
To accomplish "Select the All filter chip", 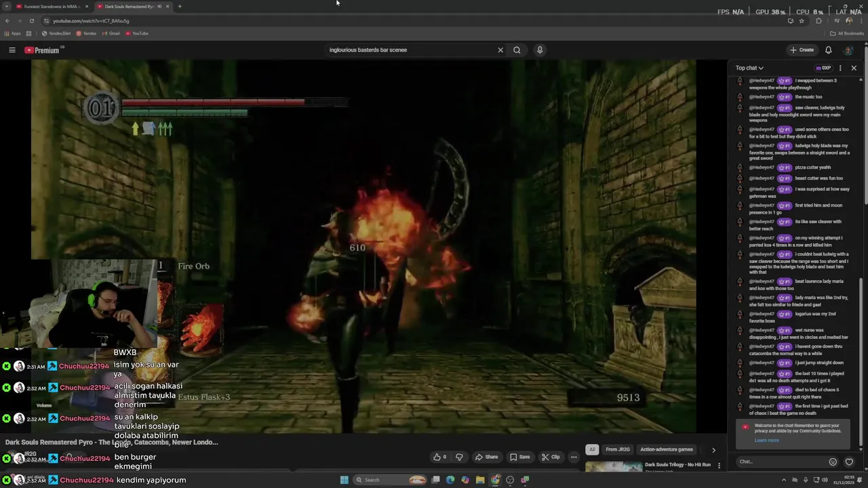I will pos(592,449).
